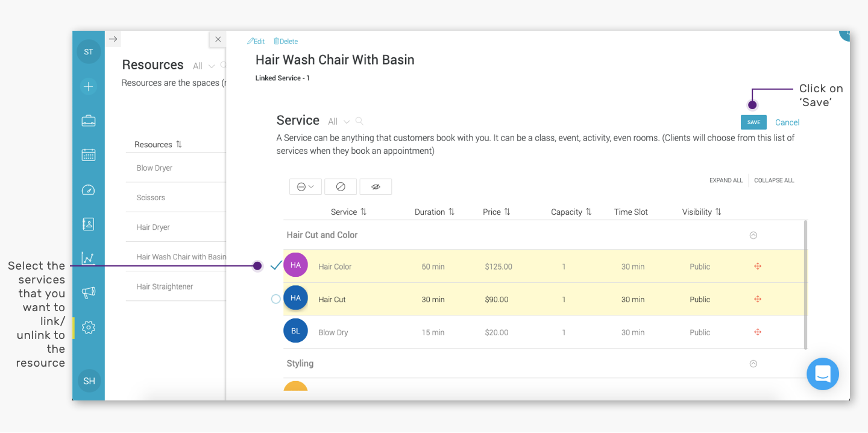Click the Delete link above the resource title

coord(286,42)
